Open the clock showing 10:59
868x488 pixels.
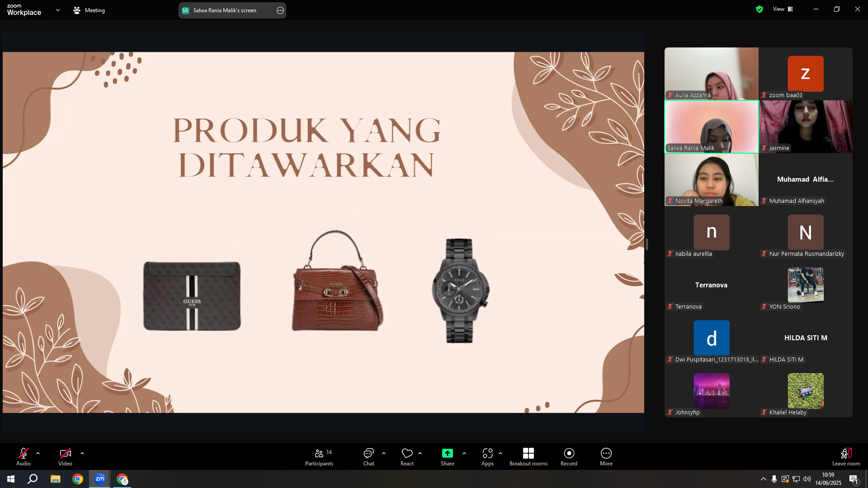(x=828, y=479)
